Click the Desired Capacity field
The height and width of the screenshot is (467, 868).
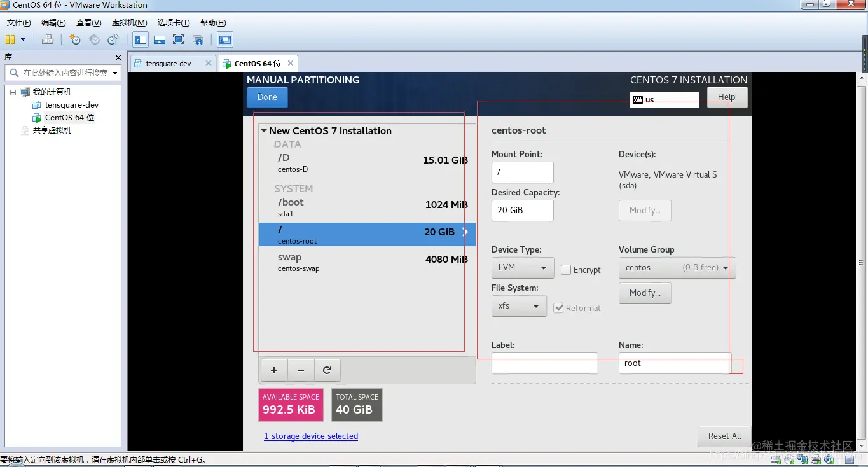[x=523, y=211]
